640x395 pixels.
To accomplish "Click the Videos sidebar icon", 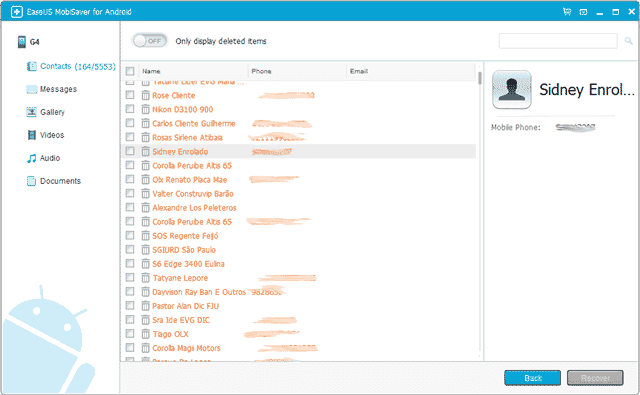I will (31, 135).
